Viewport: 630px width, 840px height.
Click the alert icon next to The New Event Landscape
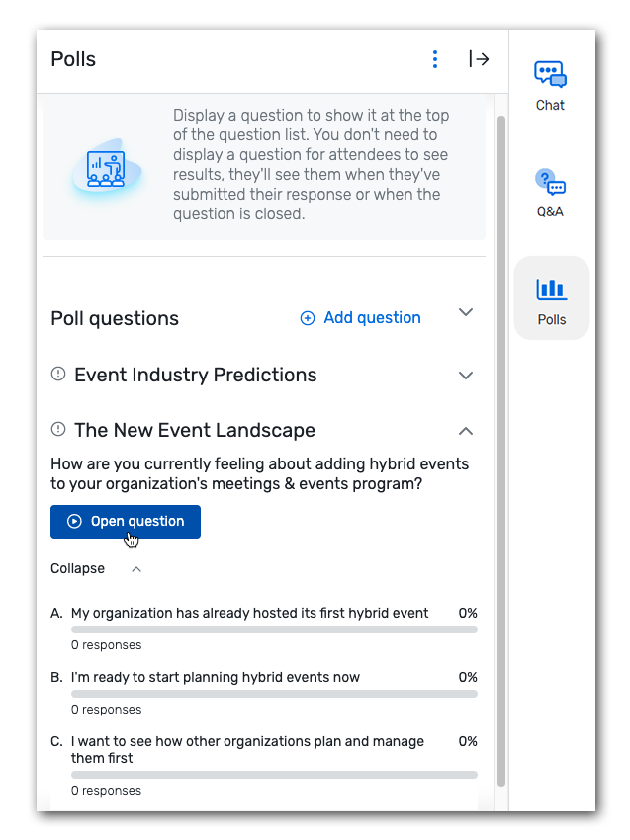pos(56,430)
